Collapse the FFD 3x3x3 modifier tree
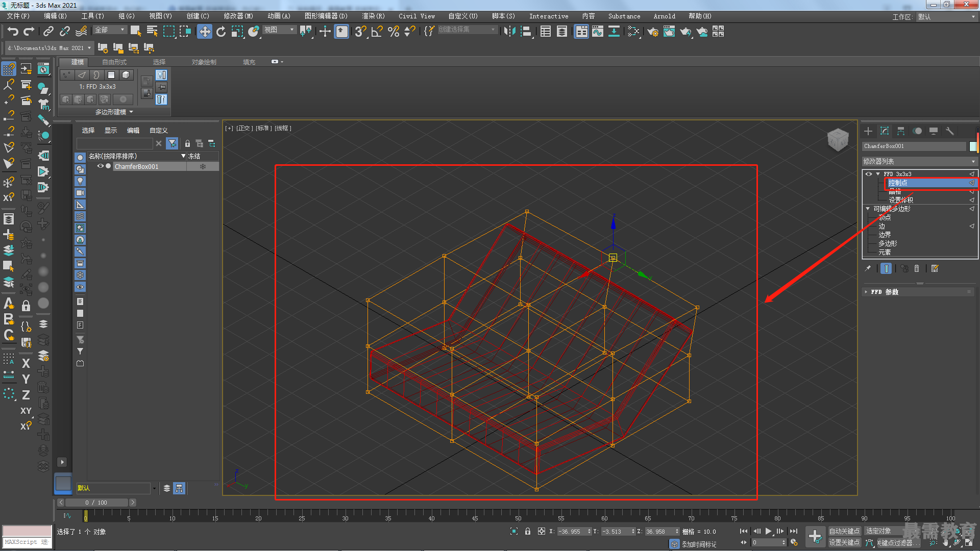 (878, 174)
